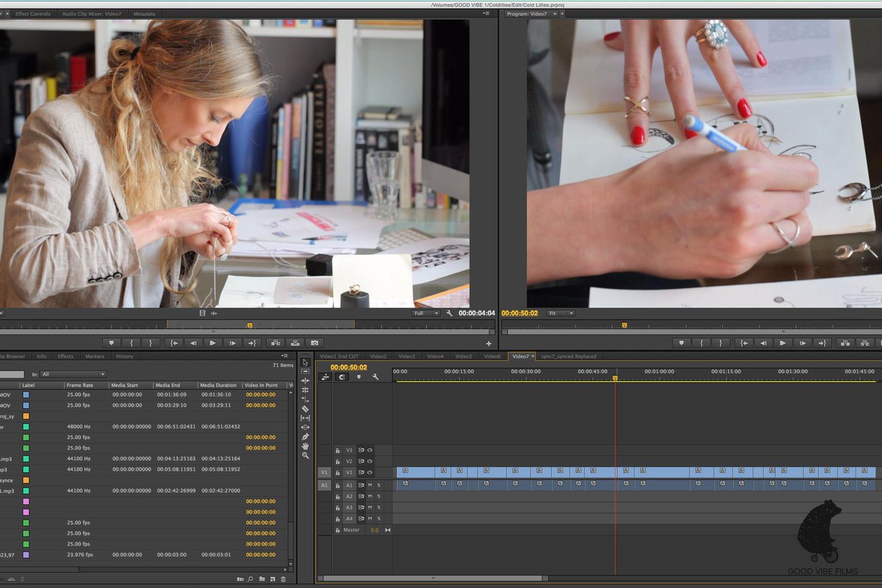Image resolution: width=882 pixels, height=588 pixels.
Task: Click the Source monitor yellow playhead
Action: [250, 325]
